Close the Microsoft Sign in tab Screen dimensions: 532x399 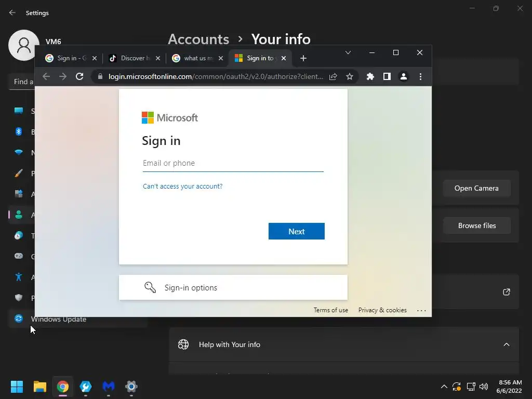(x=284, y=58)
